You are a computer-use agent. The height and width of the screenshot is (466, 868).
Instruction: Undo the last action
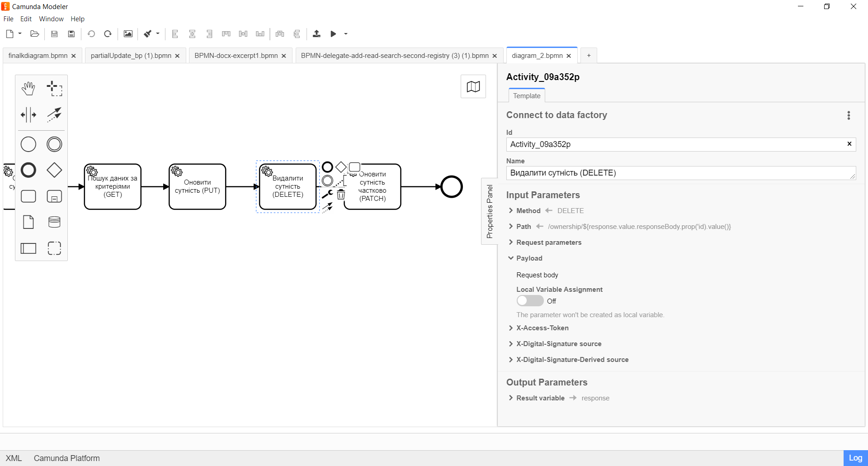(x=91, y=34)
